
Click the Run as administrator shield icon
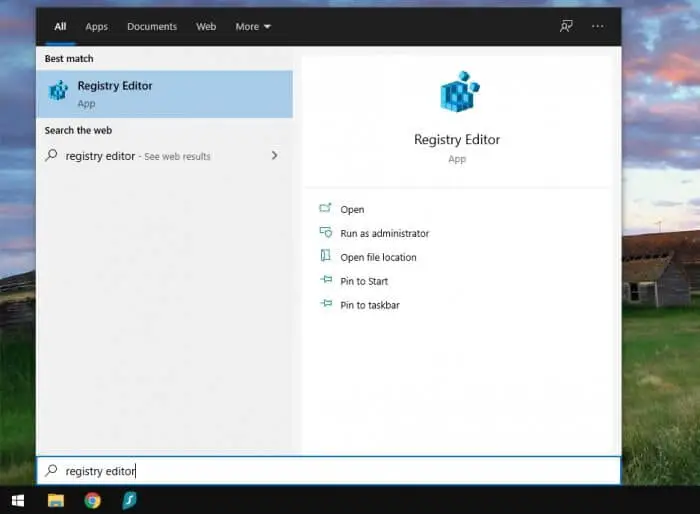tap(325, 232)
